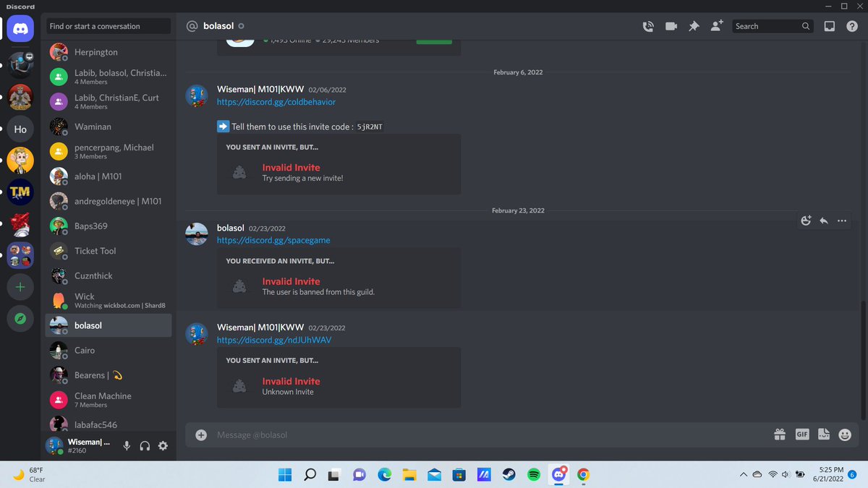Open Herpington conversation
Screen dimensions: 868x488
tap(109, 52)
